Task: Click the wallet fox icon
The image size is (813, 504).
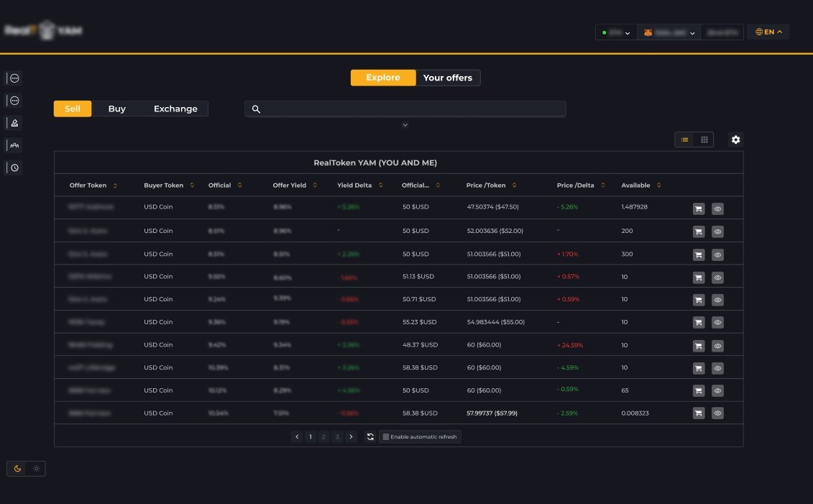Action: (648, 32)
